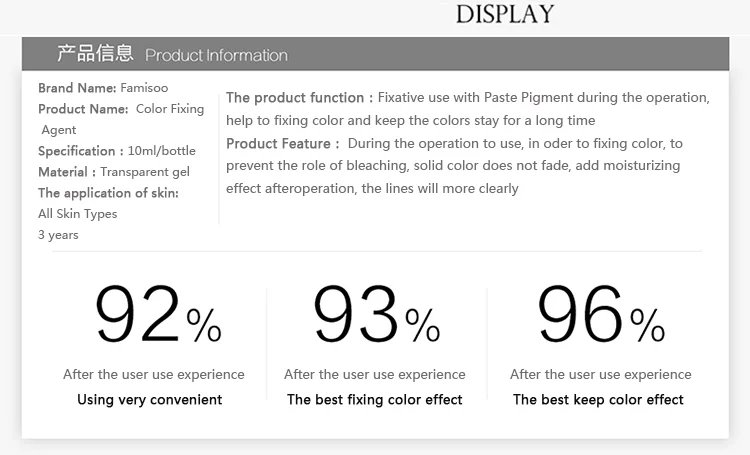Select the Material Transparent gel line
The image size is (750, 455).
tap(113, 172)
